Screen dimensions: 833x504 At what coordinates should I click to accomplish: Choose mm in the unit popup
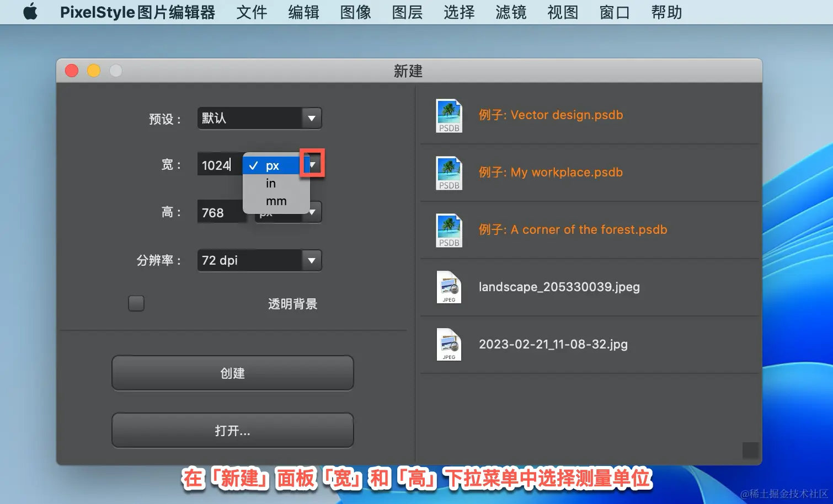pos(276,201)
